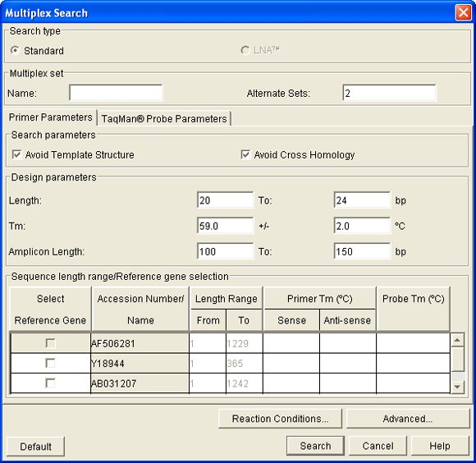476x463 pixels.
Task: Click the Search button
Action: (x=315, y=446)
